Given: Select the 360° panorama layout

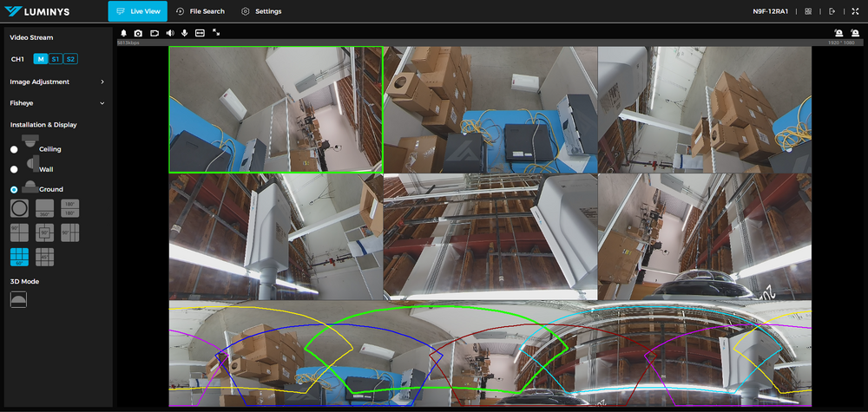Looking at the screenshot, I should tap(45, 208).
